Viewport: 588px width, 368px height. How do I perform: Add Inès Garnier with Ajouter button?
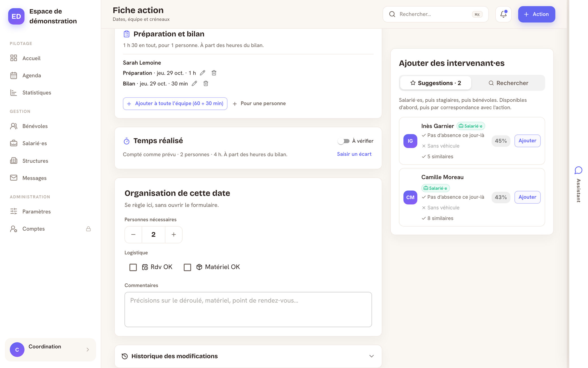527,141
